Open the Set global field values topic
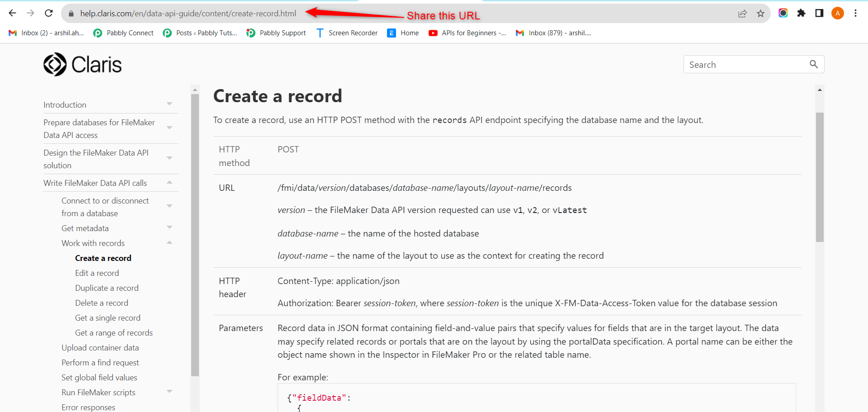The width and height of the screenshot is (868, 412). pos(99,378)
